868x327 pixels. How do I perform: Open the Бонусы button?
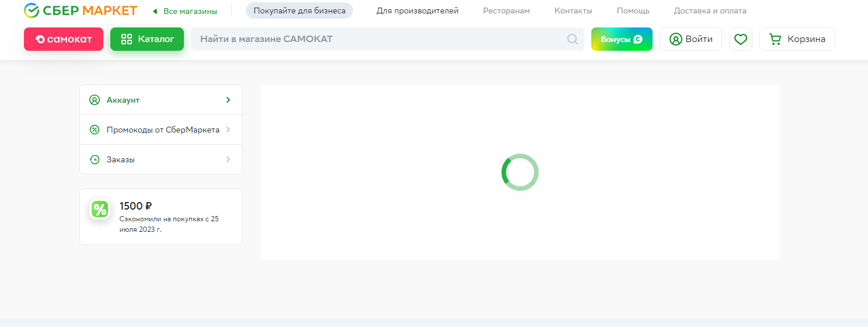point(622,39)
